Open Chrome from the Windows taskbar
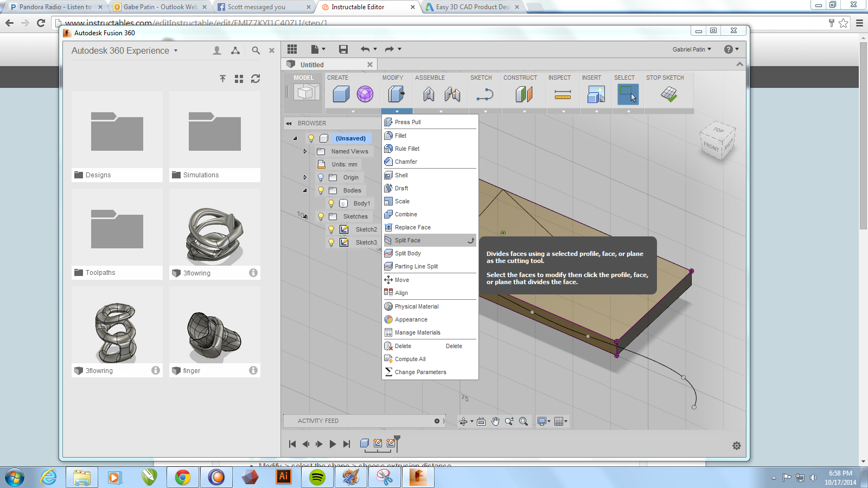Image resolution: width=868 pixels, height=488 pixels. 182,477
